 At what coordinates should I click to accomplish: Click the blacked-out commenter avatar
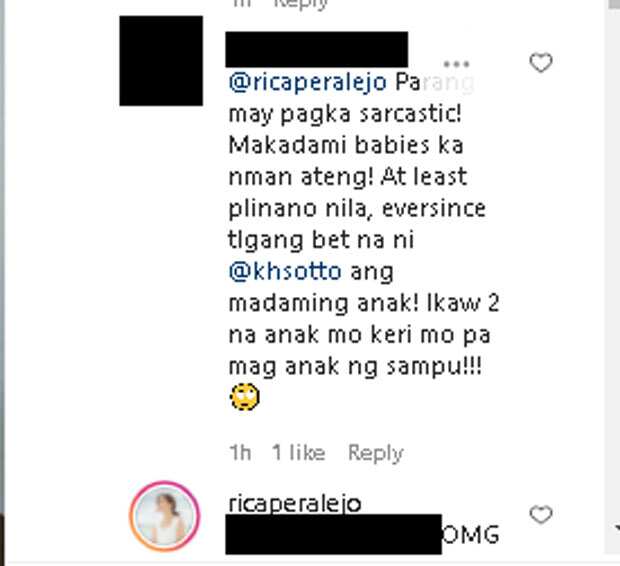[161, 61]
